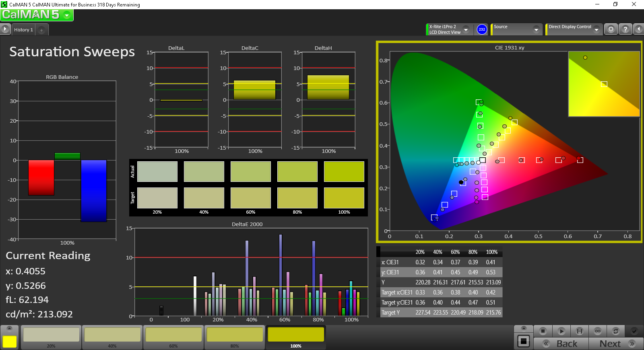
Task: Stop the measurement with stop icon
Action: click(x=543, y=331)
